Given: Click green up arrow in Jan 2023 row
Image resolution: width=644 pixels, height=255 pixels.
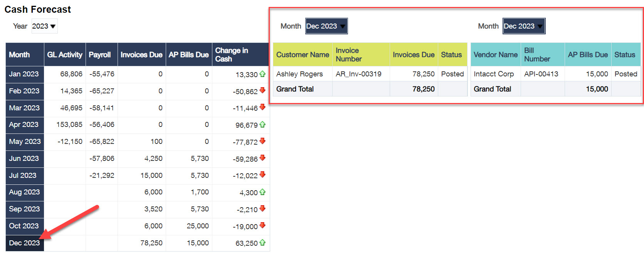Looking at the screenshot, I should pos(262,74).
